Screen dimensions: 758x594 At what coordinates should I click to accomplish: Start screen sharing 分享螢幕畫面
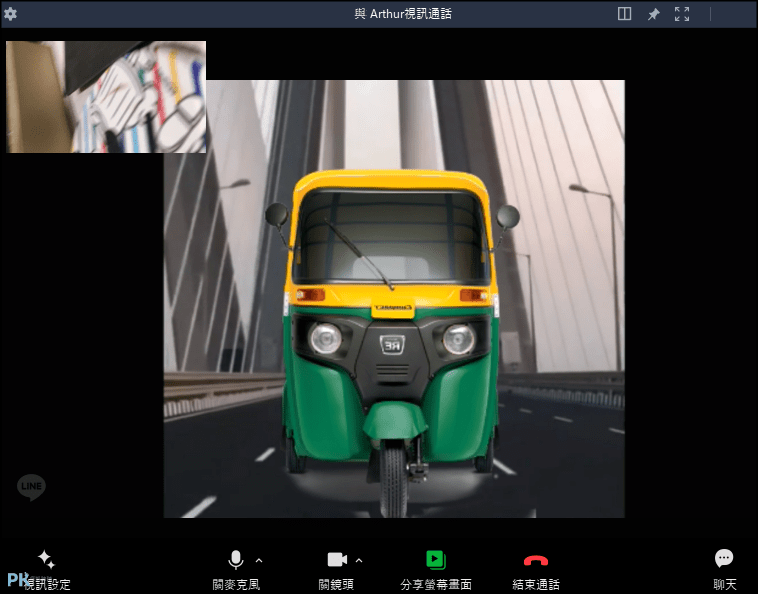coord(436,571)
